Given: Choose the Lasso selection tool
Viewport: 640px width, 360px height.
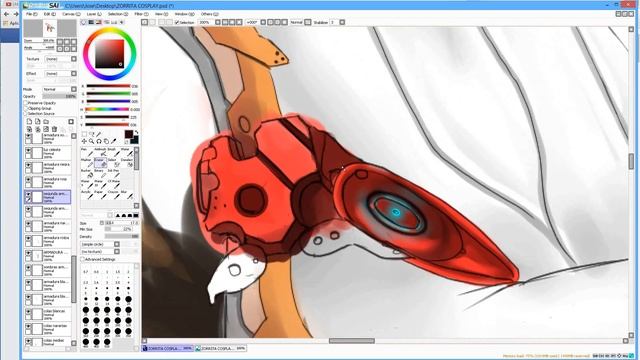Looking at the screenshot, I should point(91,134).
